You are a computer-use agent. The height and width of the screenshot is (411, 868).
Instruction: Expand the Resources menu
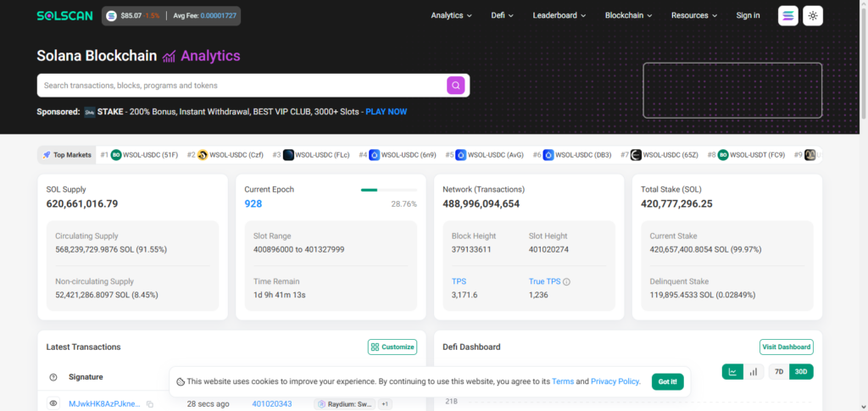pos(694,15)
